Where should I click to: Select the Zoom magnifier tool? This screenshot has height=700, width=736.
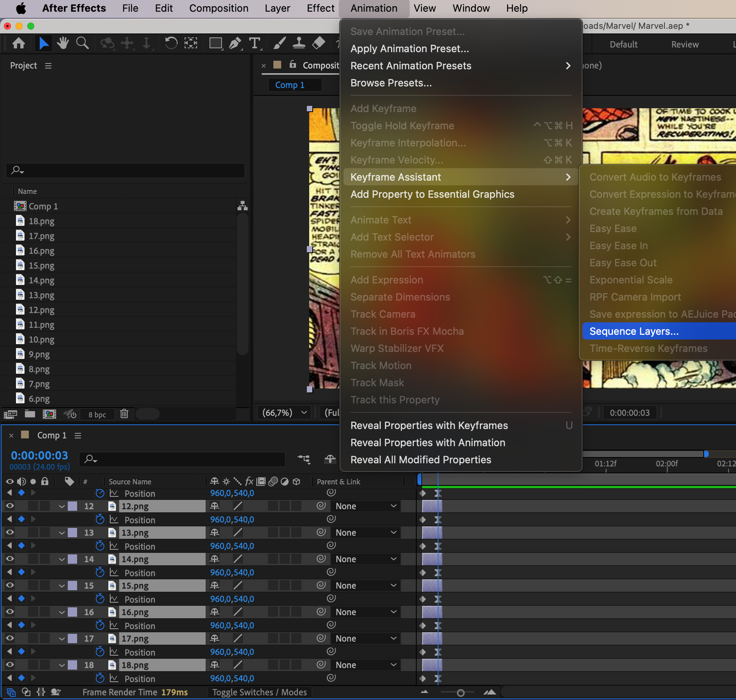tap(82, 43)
